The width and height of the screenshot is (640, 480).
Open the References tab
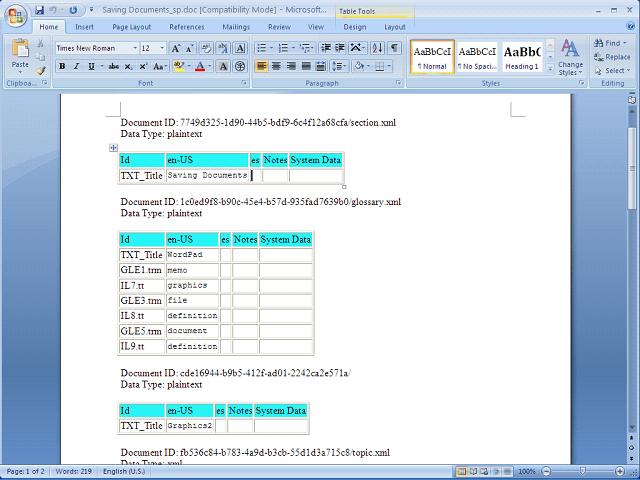click(x=187, y=27)
